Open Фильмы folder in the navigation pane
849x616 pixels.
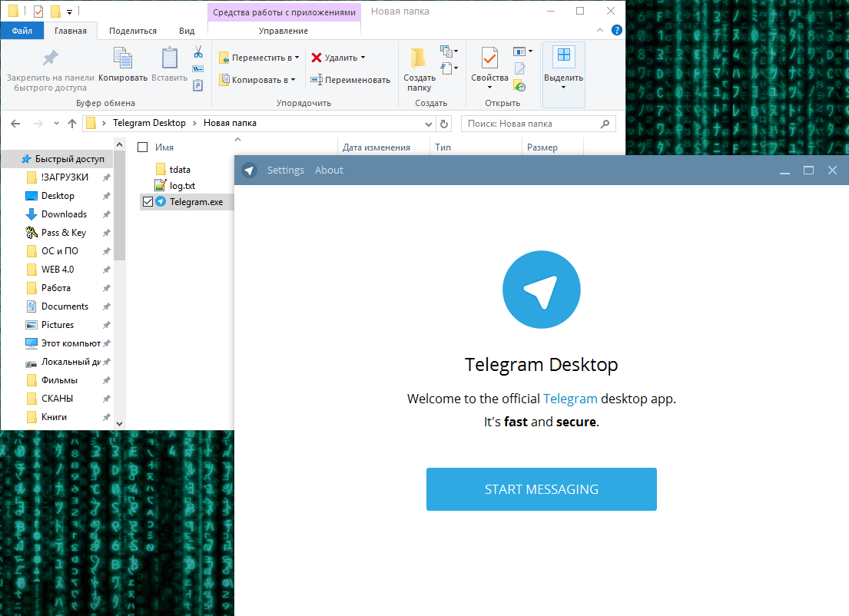click(x=58, y=380)
